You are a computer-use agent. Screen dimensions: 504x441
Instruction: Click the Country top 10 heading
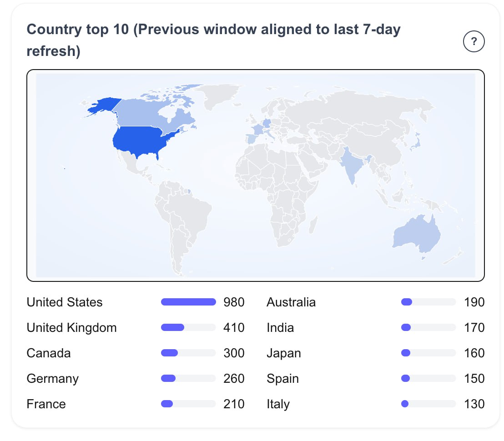point(214,40)
